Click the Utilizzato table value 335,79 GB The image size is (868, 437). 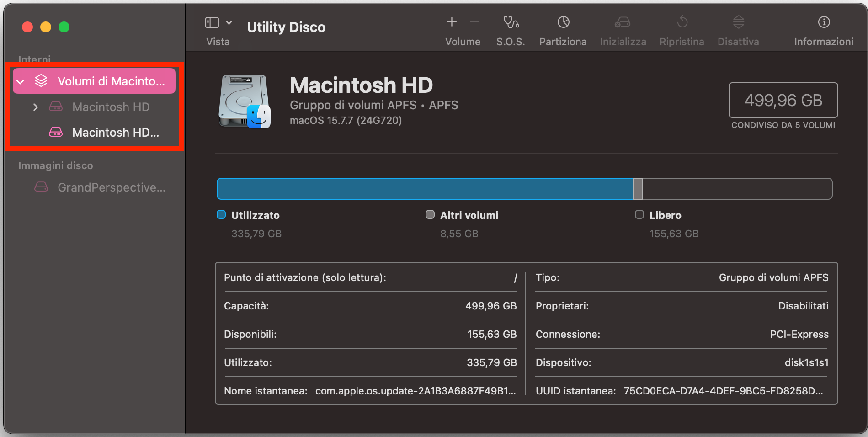tap(492, 362)
